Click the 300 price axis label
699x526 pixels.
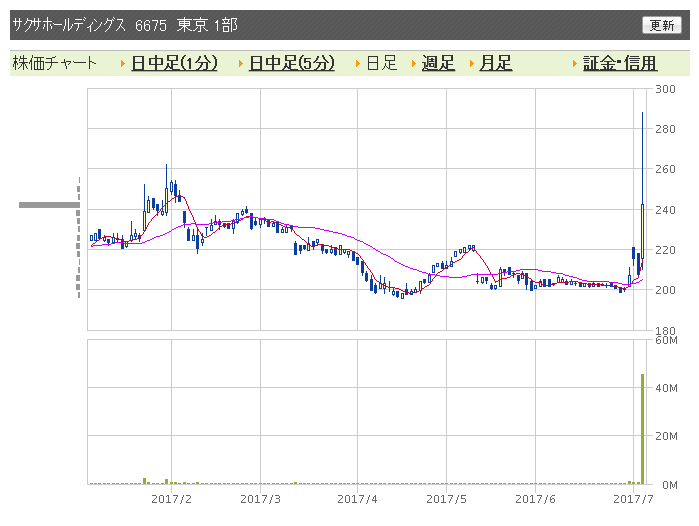tap(665, 89)
